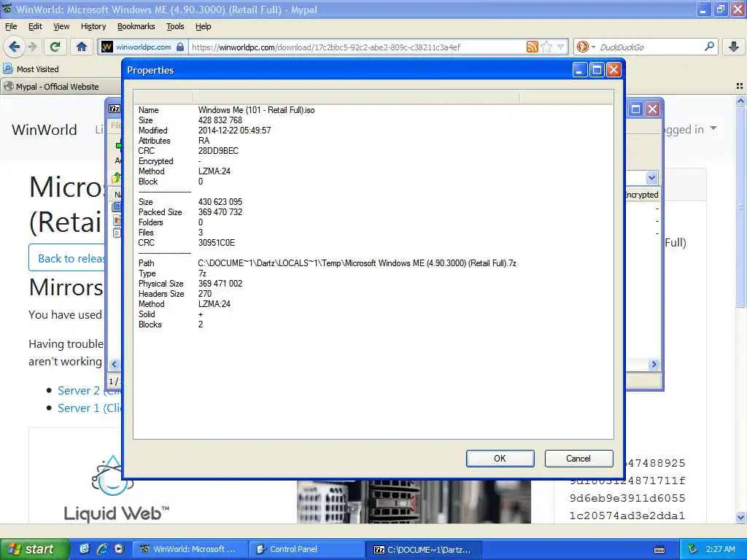Screen dimensions: 747x560
Task: Click the page scrollbar down arrow
Action: point(740,517)
